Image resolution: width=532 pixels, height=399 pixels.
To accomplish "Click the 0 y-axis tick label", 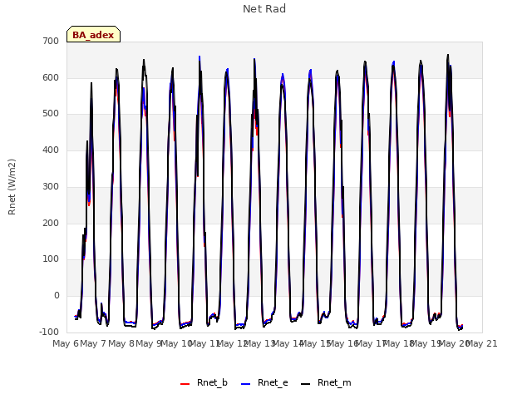I will pyautogui.click(x=57, y=296).
